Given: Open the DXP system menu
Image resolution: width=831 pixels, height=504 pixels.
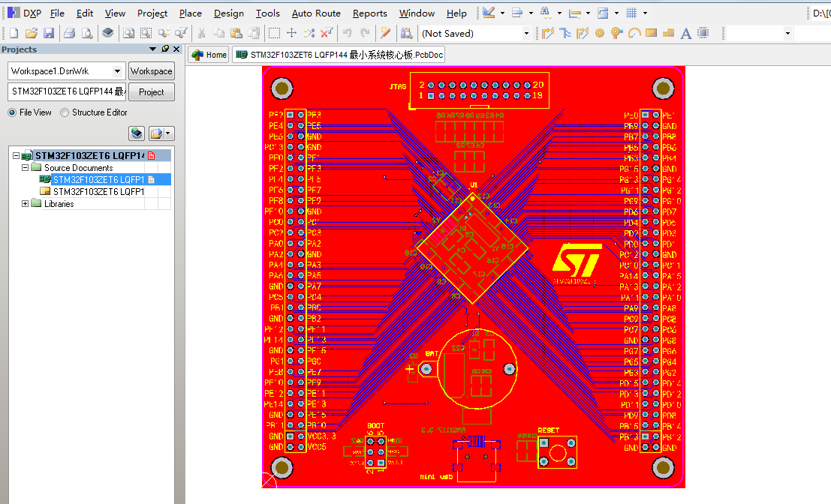Looking at the screenshot, I should [25, 13].
